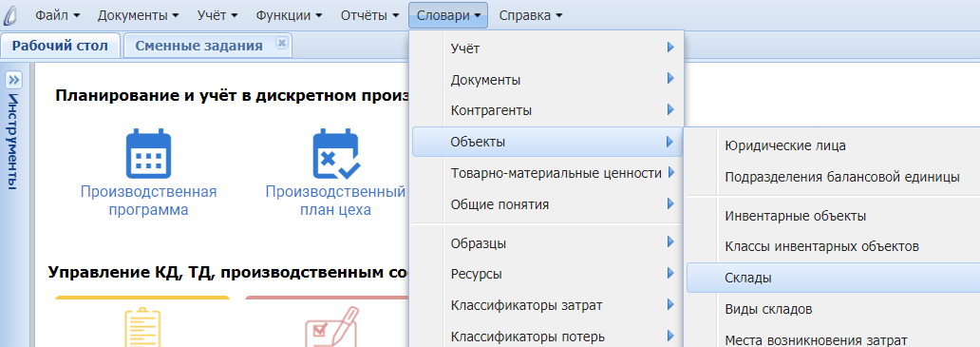Screen dimensions: 980x347
Task: Close the Сменные задания tab
Action: (281, 43)
